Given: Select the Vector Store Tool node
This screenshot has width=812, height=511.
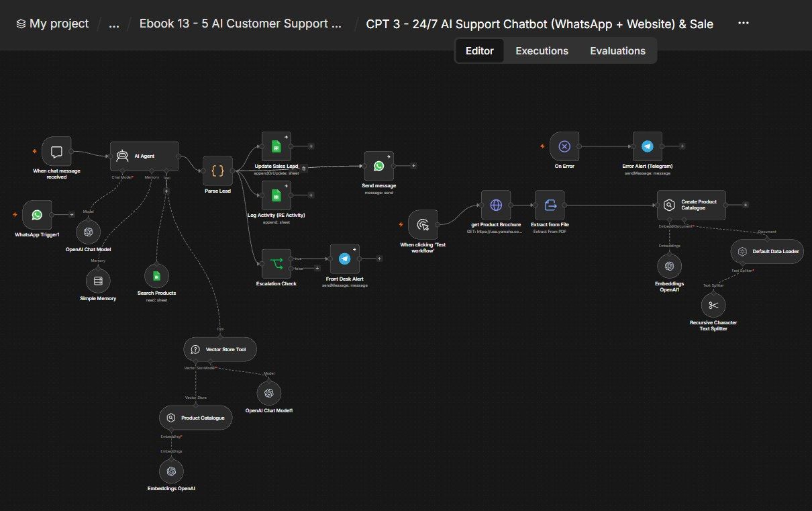Looking at the screenshot, I should click(219, 349).
